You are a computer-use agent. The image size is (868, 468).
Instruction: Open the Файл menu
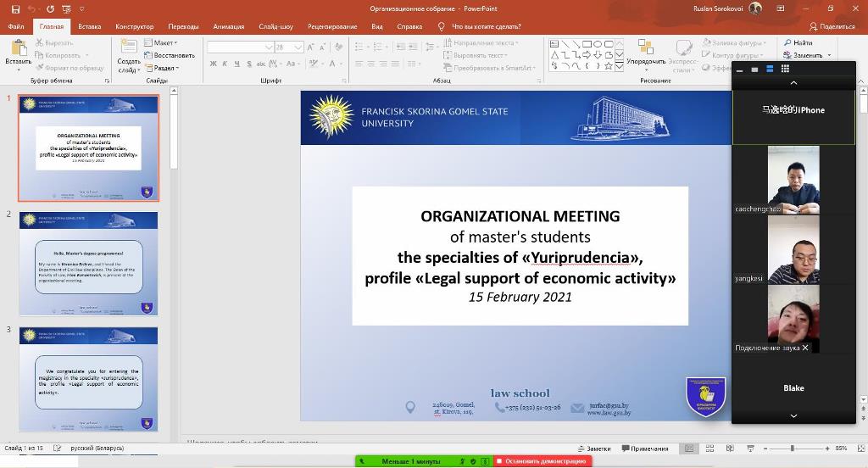point(16,26)
